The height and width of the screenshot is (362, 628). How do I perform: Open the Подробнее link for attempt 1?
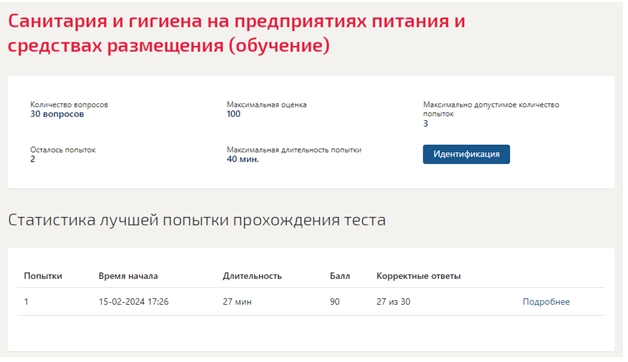pos(546,302)
